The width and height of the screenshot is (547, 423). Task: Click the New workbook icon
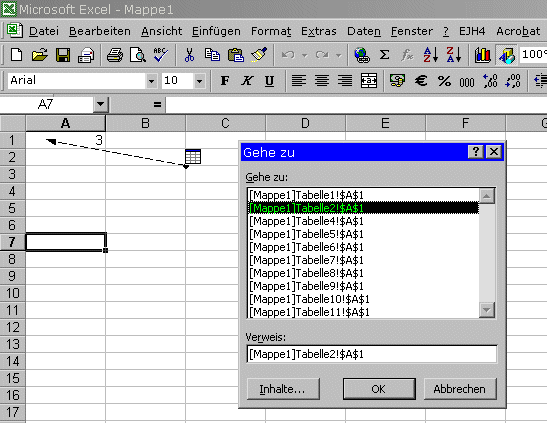point(16,55)
